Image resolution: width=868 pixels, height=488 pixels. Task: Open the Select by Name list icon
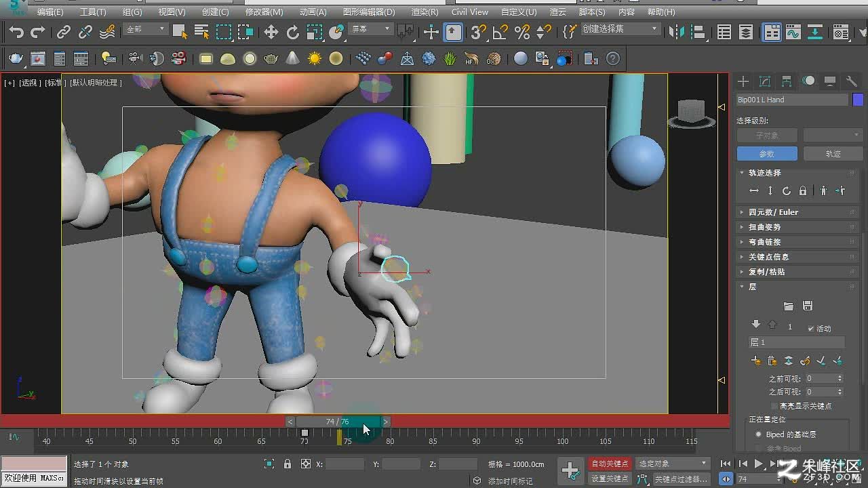(x=201, y=32)
